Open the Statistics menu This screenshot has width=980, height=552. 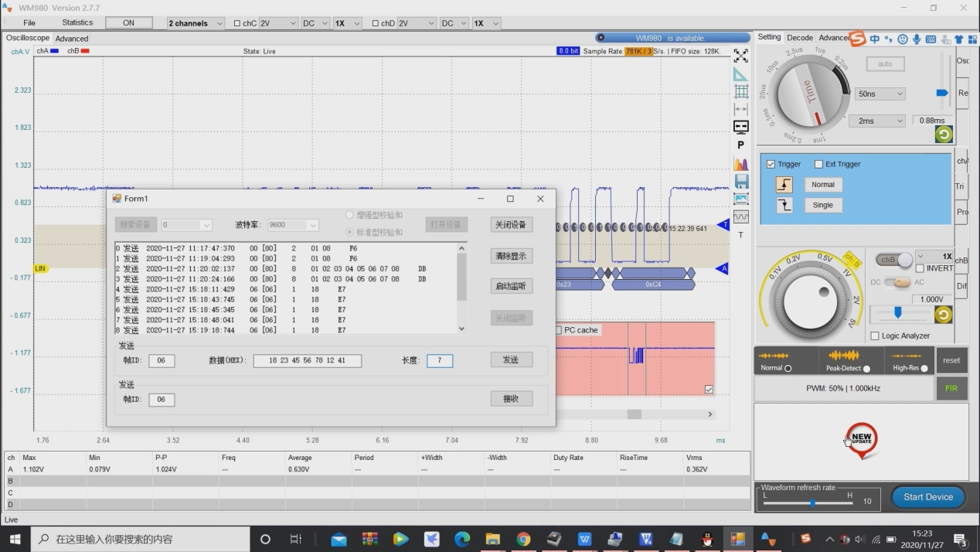click(77, 23)
